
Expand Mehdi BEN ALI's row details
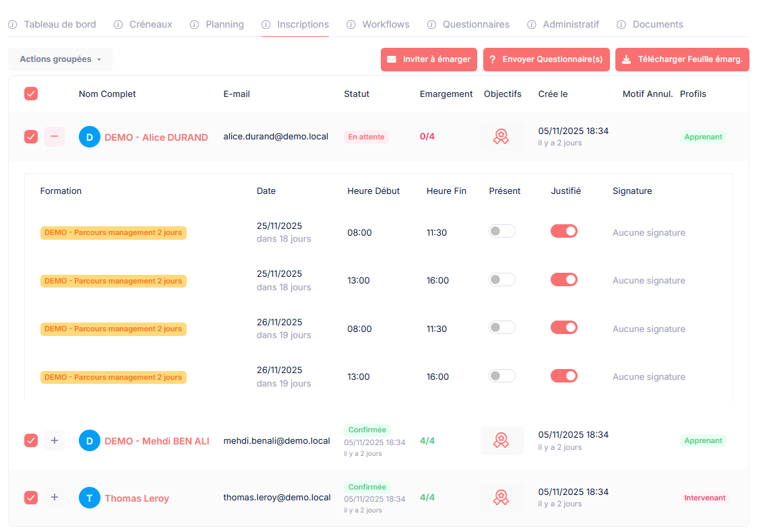[55, 440]
